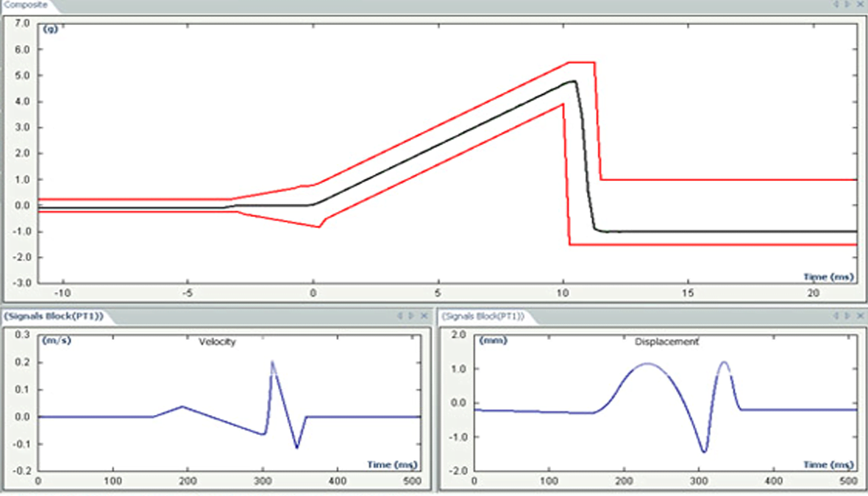Click the highest peak of the velocity curve
This screenshot has width=868, height=496.
(x=272, y=361)
